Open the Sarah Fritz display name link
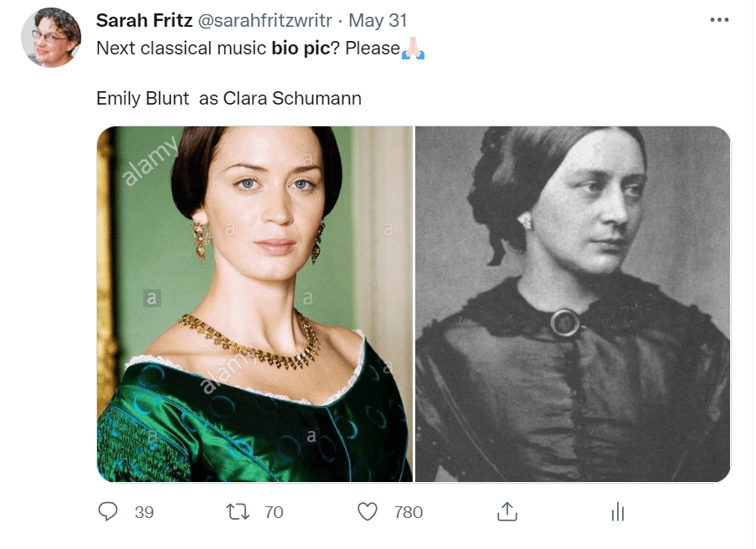Viewport: 756px width, 549px height. click(145, 20)
